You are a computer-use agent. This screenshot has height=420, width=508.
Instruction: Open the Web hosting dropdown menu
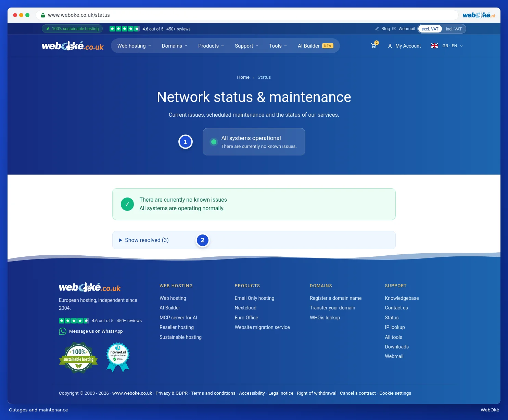pos(134,46)
